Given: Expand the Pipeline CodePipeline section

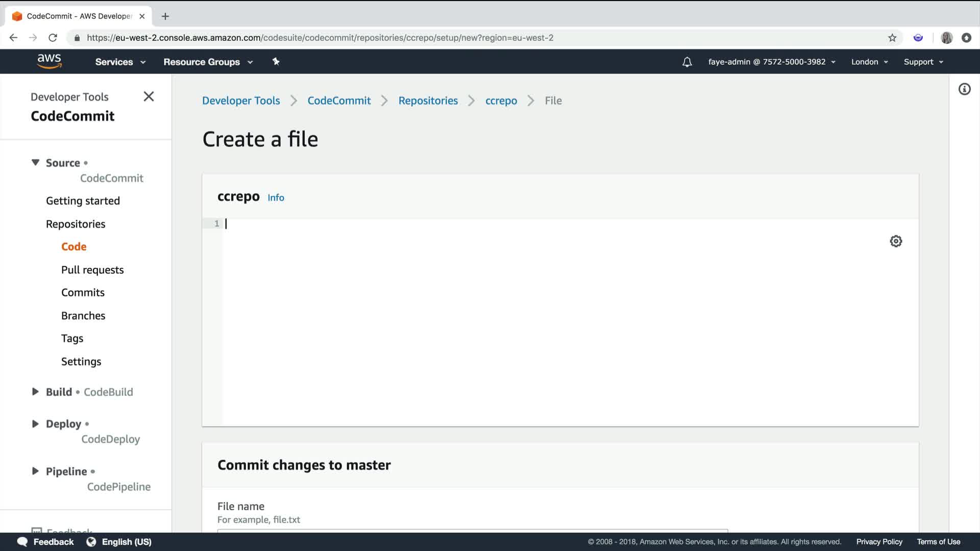Looking at the screenshot, I should [35, 471].
